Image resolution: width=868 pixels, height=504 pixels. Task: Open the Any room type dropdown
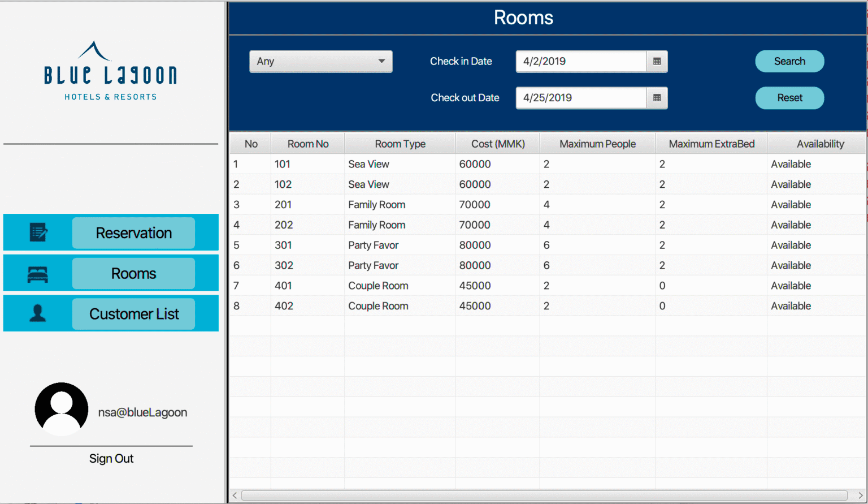click(x=320, y=61)
